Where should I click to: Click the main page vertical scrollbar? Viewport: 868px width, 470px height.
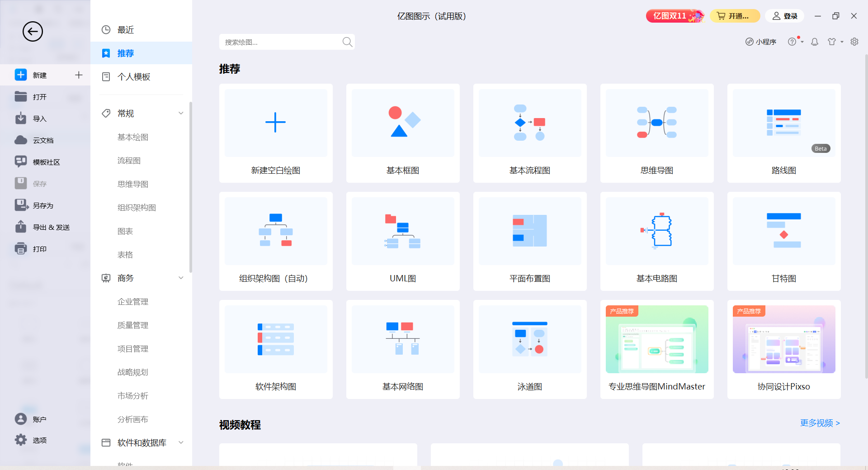click(x=866, y=216)
